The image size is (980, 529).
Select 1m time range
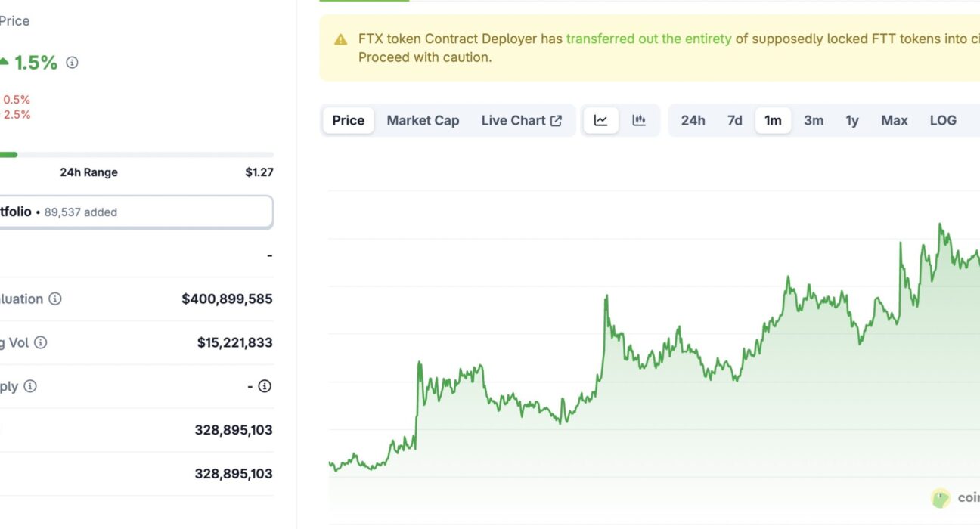pyautogui.click(x=773, y=120)
